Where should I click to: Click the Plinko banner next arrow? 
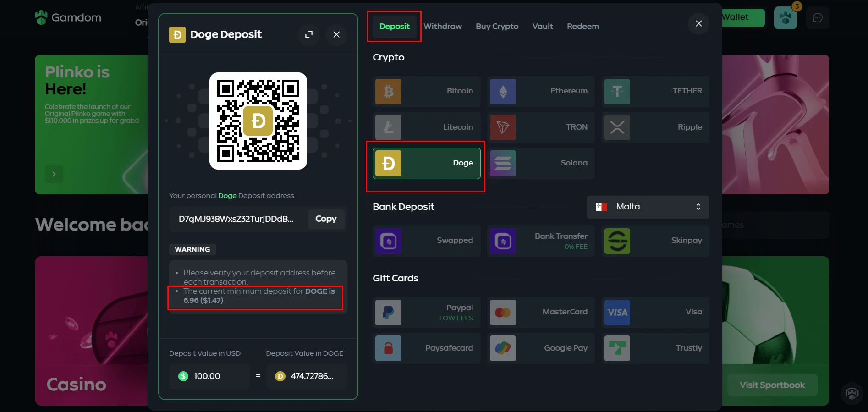[54, 174]
